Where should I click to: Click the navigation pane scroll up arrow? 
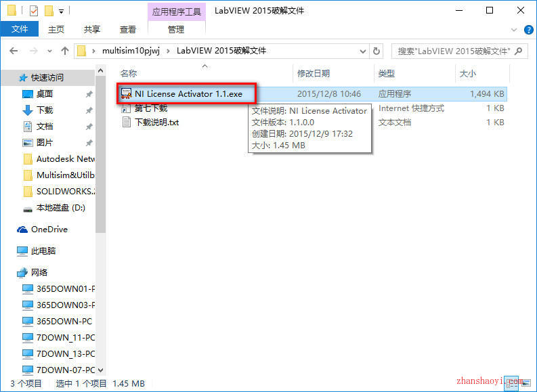(x=100, y=70)
